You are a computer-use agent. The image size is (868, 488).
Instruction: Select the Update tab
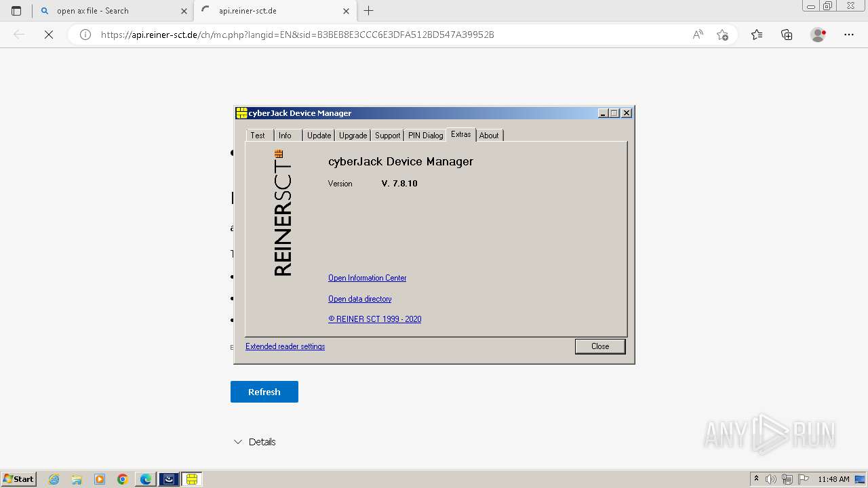click(x=319, y=135)
